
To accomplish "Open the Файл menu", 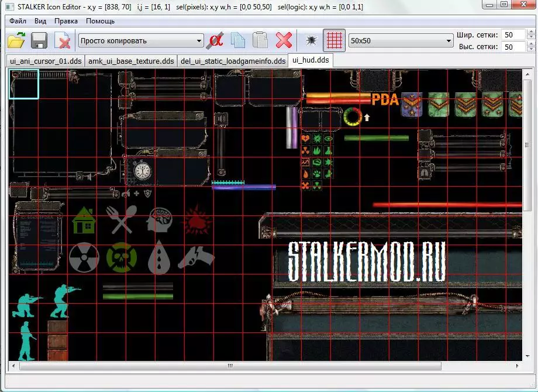I will 18,21.
